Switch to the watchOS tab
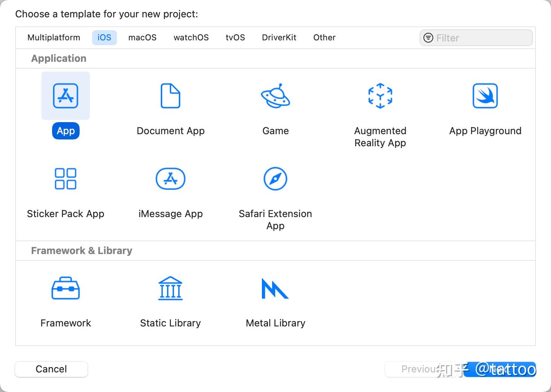 [x=191, y=38]
